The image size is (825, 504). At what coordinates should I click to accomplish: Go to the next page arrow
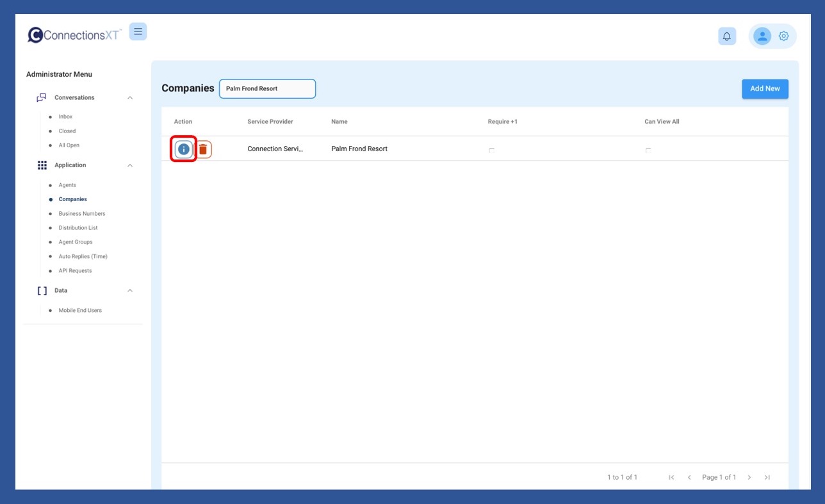(749, 477)
